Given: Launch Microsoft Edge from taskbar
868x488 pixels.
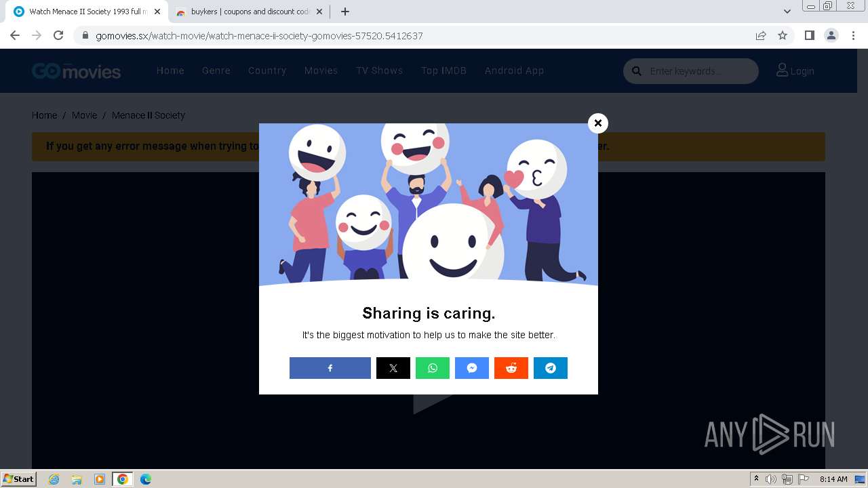Looking at the screenshot, I should pos(146,479).
